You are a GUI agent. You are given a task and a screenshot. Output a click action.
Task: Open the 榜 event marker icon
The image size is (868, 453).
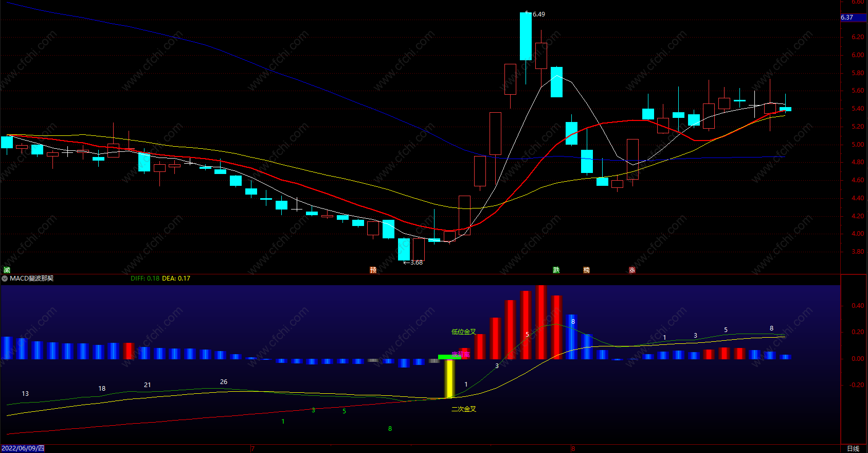(587, 270)
